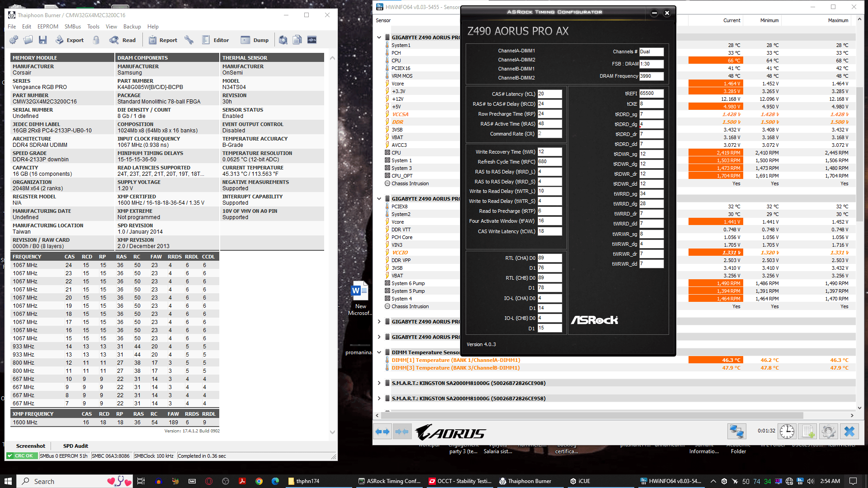Image resolution: width=868 pixels, height=488 pixels.
Task: Close HWiNFO sensors with blue X icon
Action: pos(849,432)
